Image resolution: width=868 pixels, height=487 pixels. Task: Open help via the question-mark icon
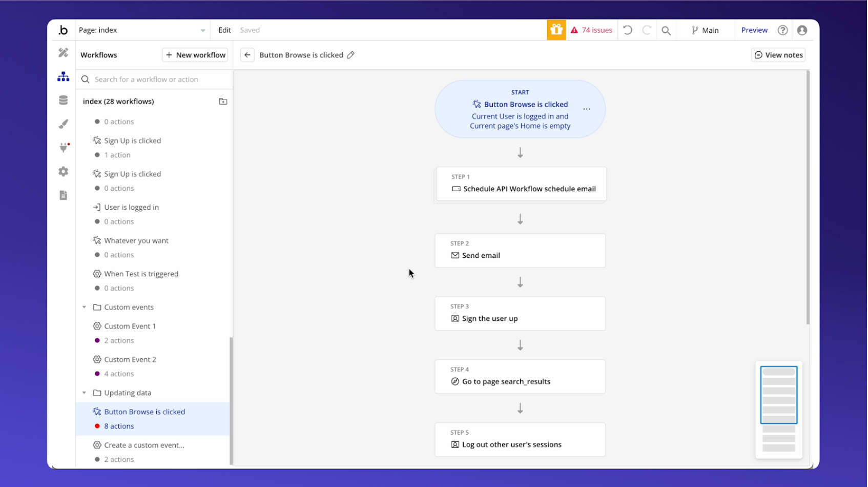(782, 30)
